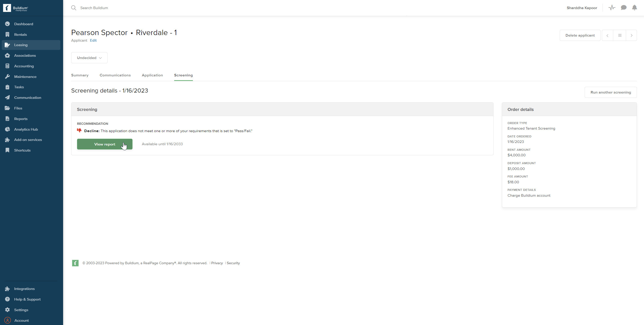Click the Edit link next to Applicant
Image resolution: width=644 pixels, height=325 pixels.
click(x=93, y=40)
